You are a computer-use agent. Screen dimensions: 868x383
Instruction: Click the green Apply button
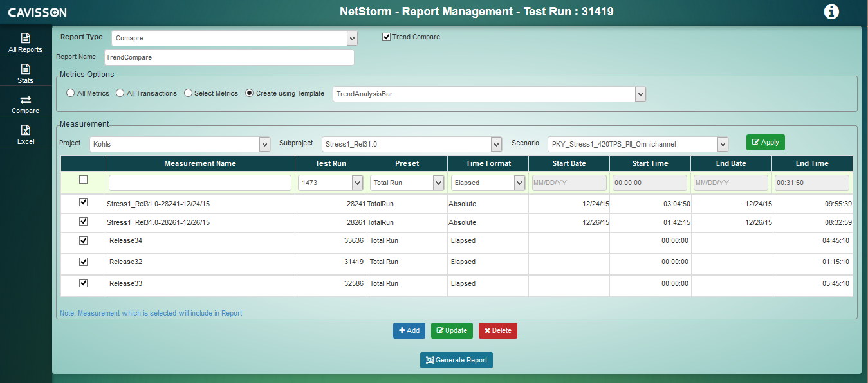tap(766, 142)
